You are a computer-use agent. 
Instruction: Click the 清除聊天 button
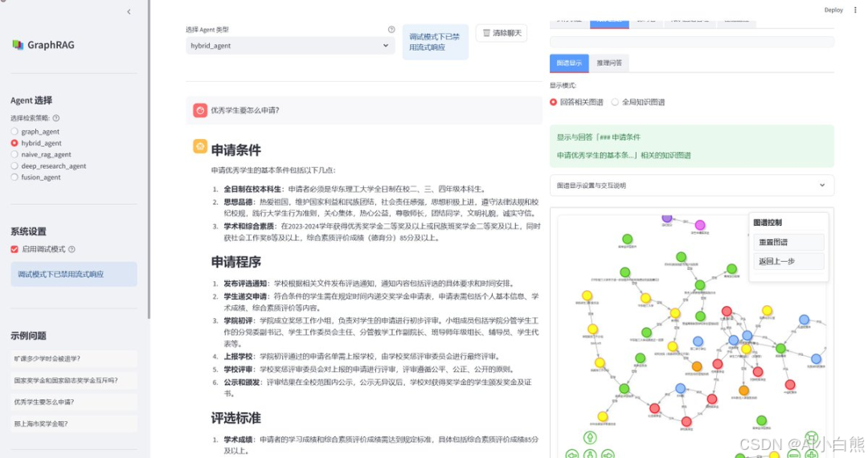coord(502,33)
